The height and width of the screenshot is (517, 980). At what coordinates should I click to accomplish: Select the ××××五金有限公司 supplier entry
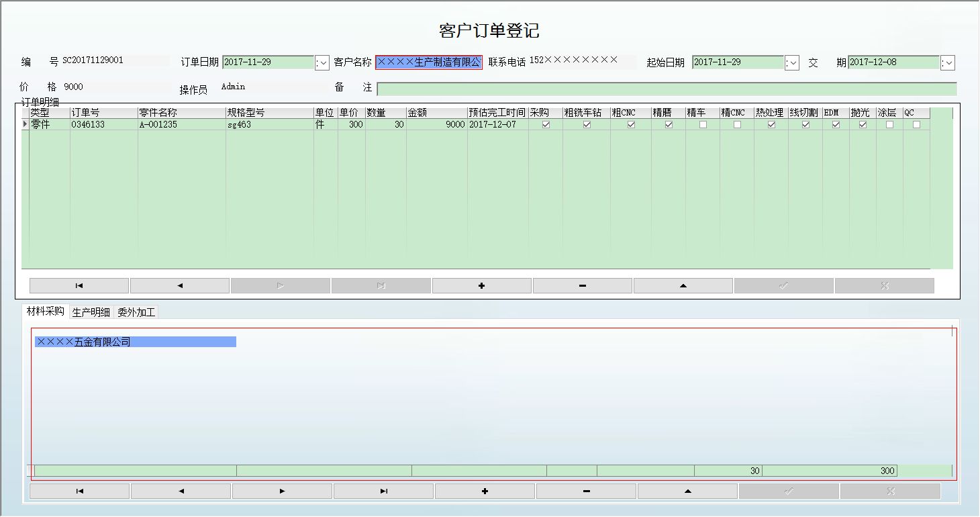pyautogui.click(x=136, y=342)
